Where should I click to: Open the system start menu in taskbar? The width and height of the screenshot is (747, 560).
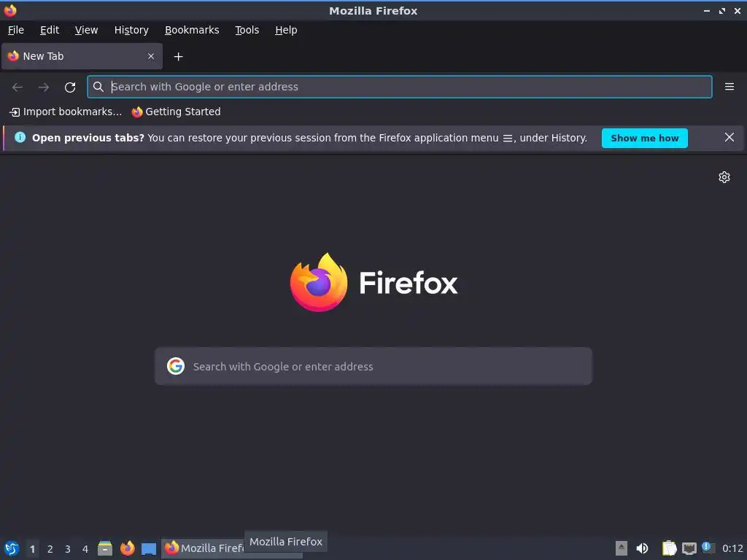point(12,548)
